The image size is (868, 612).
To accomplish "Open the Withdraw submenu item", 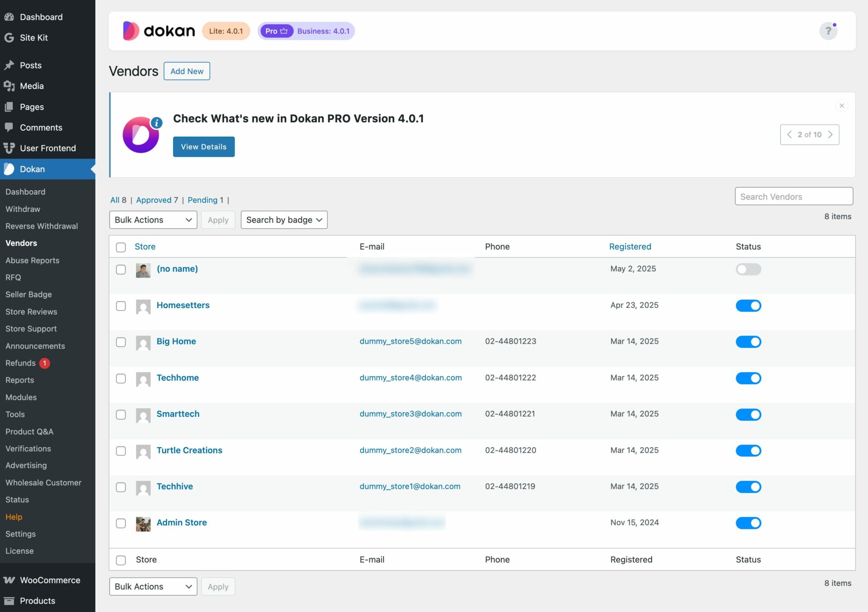I will pyautogui.click(x=23, y=209).
